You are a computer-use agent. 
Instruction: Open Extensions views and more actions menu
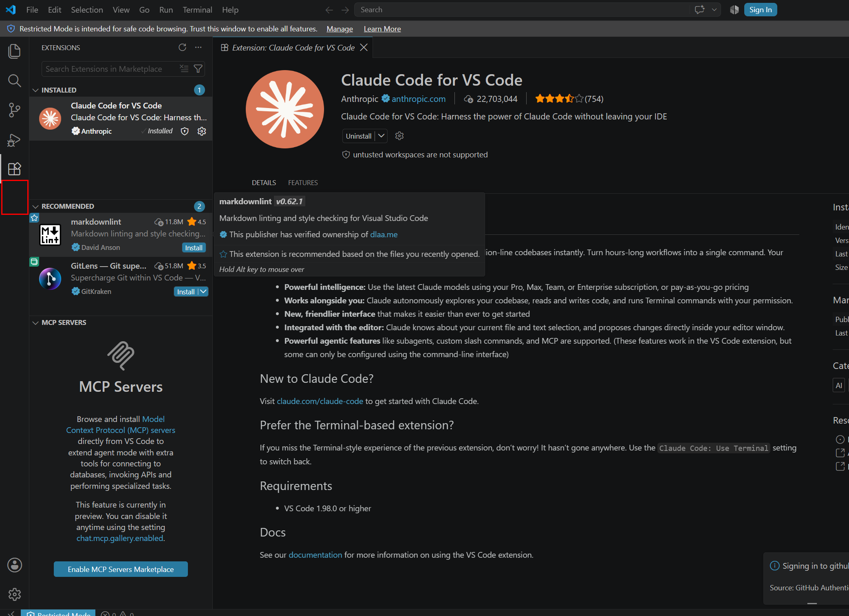pyautogui.click(x=198, y=47)
